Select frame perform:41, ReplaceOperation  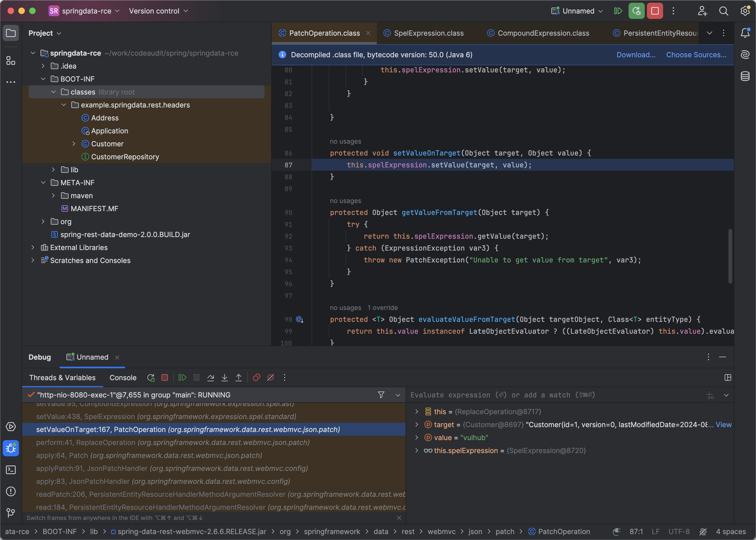[x=214, y=443]
